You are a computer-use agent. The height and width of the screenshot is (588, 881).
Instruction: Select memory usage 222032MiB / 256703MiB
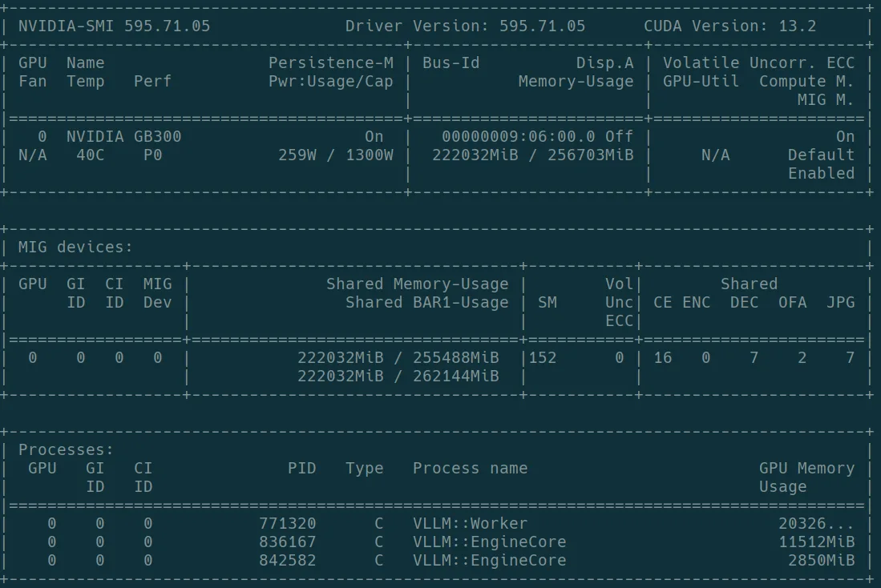click(532, 155)
